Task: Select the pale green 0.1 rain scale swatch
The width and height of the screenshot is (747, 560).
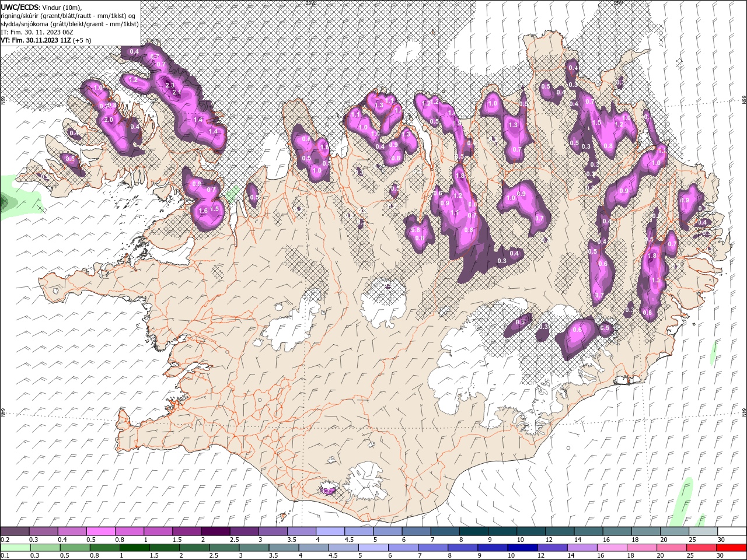Action: (15, 547)
